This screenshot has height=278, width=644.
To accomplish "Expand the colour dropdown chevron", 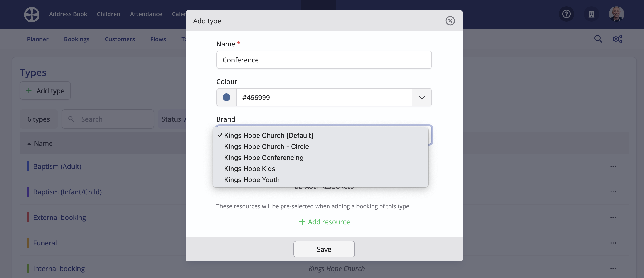I will click(x=421, y=97).
